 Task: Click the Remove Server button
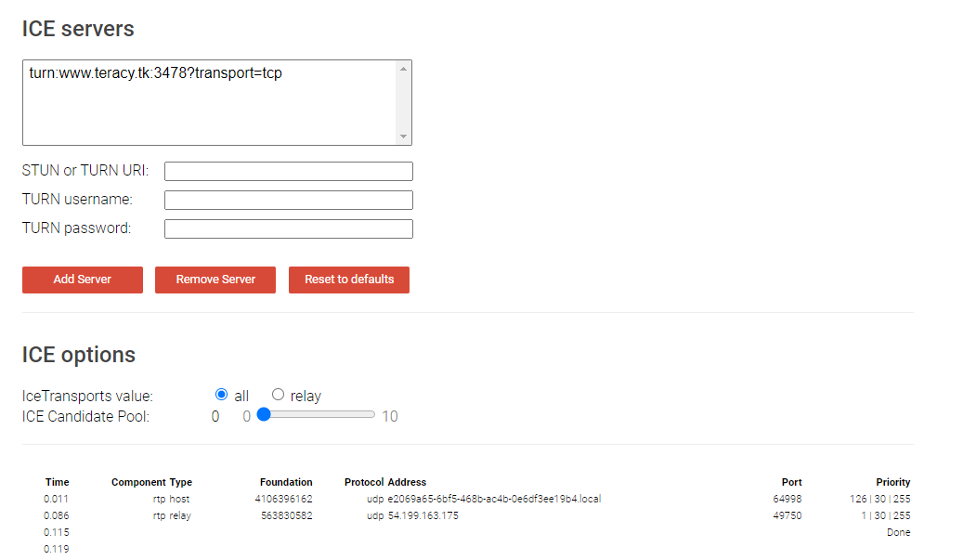pyautogui.click(x=215, y=280)
